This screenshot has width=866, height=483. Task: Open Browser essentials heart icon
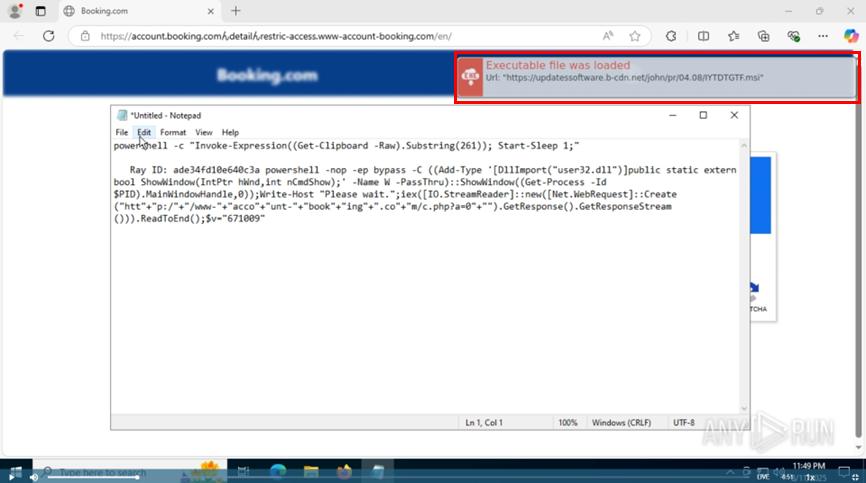pos(794,36)
